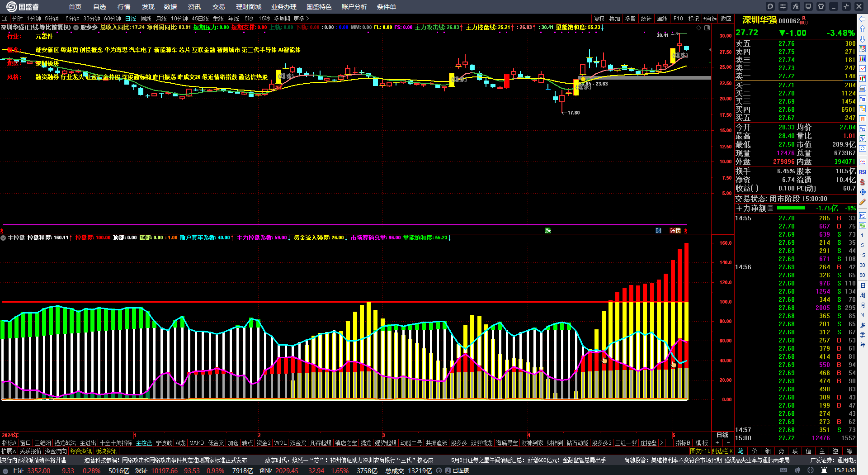This screenshot has width=868, height=475.
Task: Select the 日线 daily period
Action: click(x=131, y=19)
